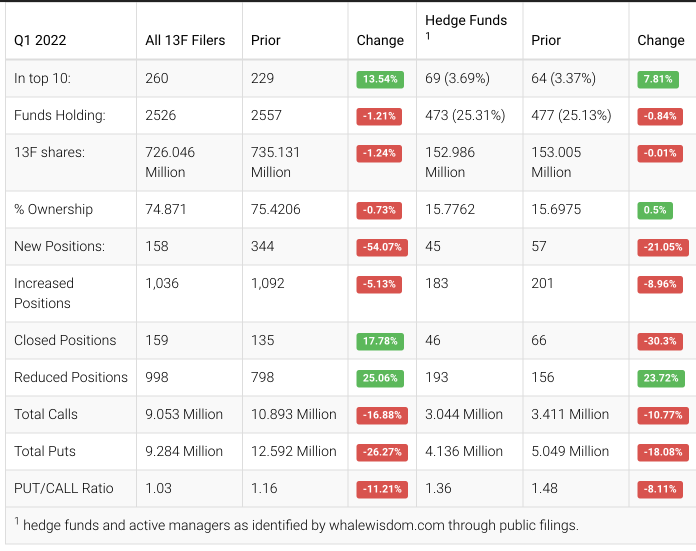Click the green 7.81% hedge fund badge
The image size is (696, 551).
(659, 79)
